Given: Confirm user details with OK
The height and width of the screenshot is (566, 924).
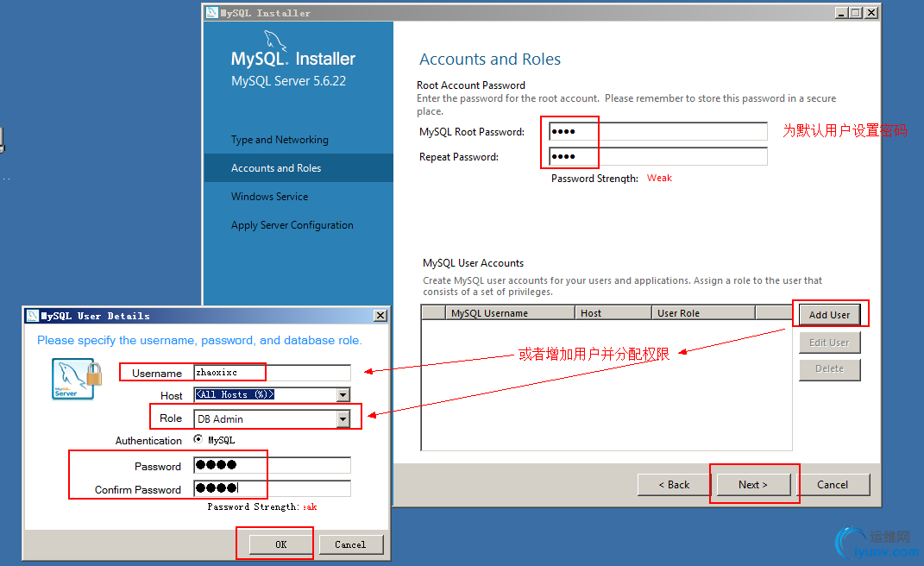Looking at the screenshot, I should coord(281,544).
